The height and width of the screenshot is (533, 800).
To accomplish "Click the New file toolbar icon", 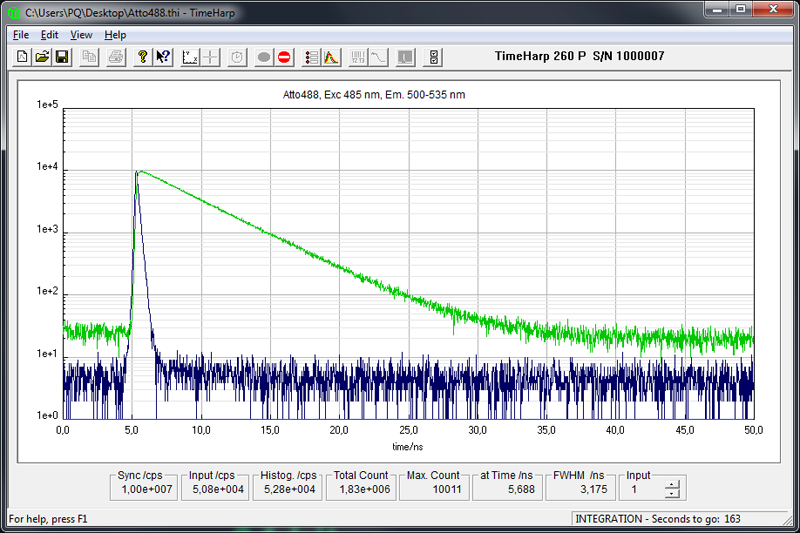I will point(22,57).
